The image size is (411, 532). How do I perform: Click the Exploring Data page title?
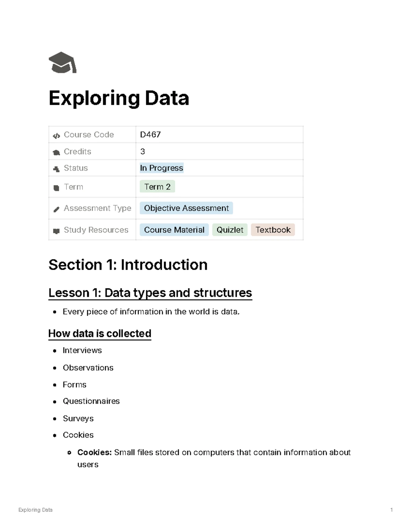(x=119, y=98)
